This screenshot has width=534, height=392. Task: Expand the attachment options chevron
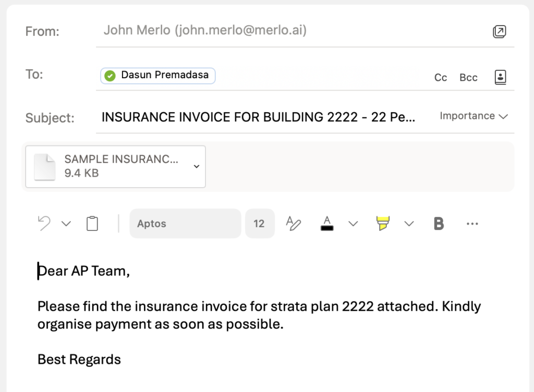[x=197, y=166]
